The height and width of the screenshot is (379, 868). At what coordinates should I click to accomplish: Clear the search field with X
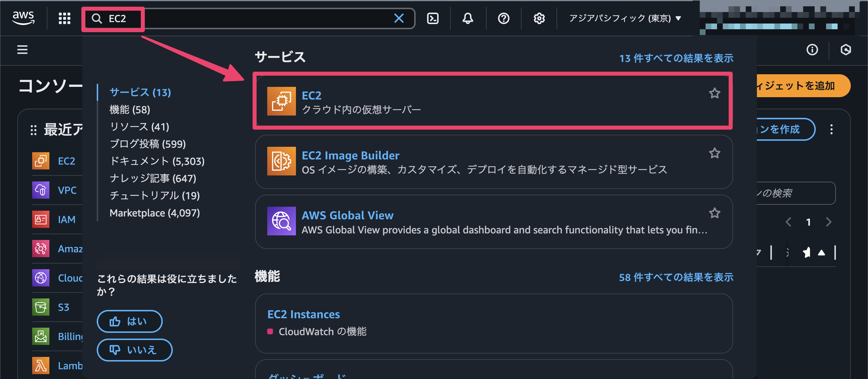point(399,19)
